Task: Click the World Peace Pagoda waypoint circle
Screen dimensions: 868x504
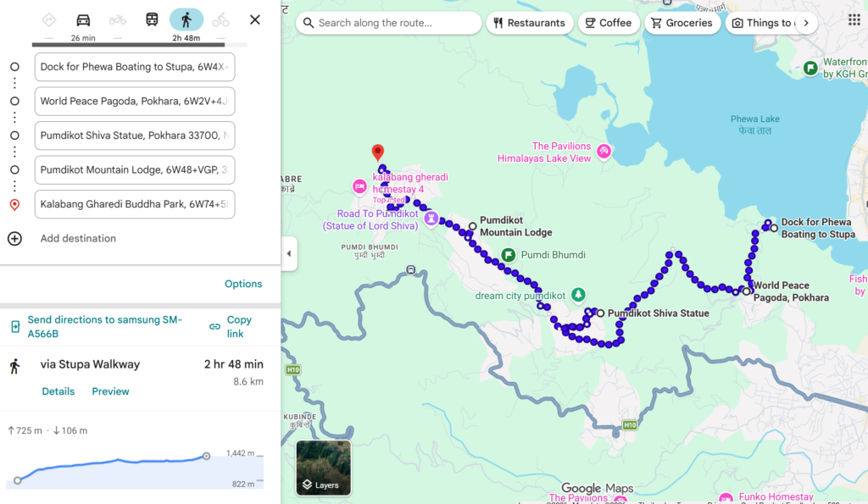Action: 746,291
